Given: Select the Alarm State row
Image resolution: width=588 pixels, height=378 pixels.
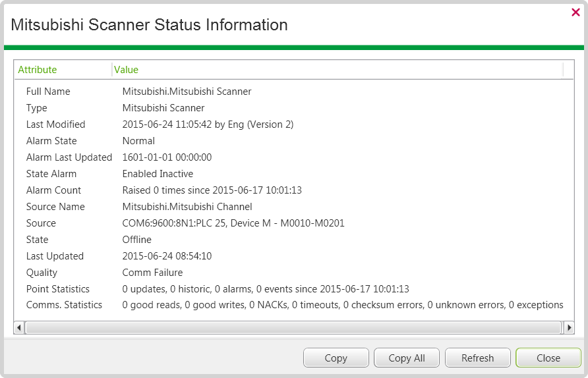Looking at the screenshot, I should coord(51,141).
